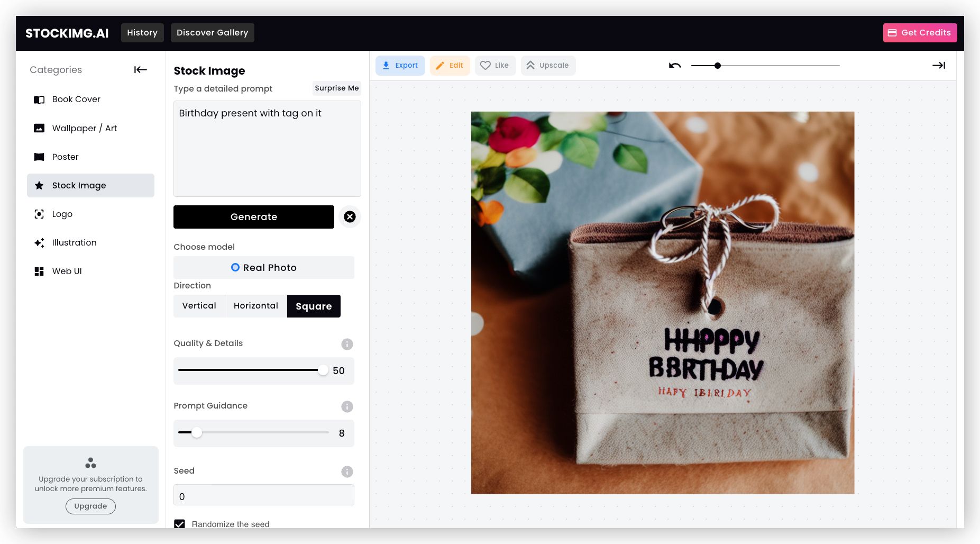Click the undo arrow above the canvas
The width and height of the screenshot is (980, 544).
click(x=675, y=66)
